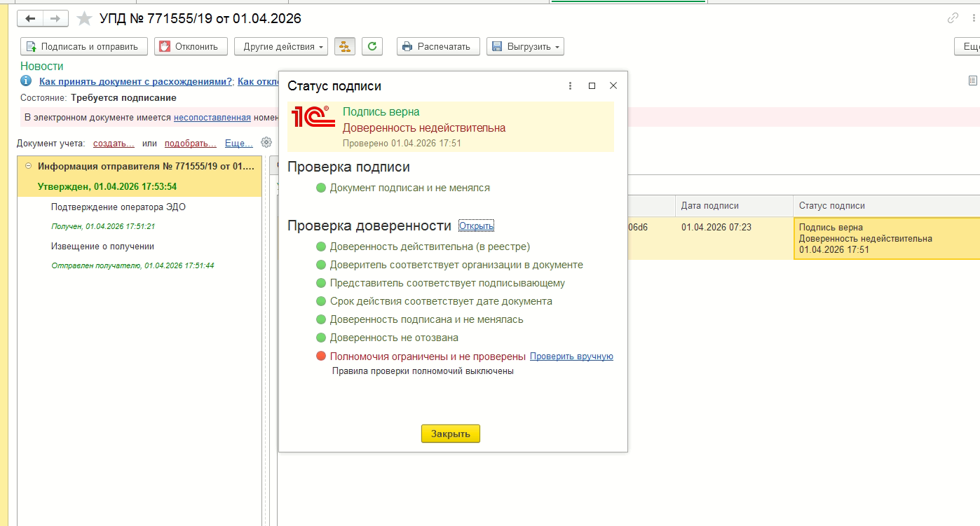
Task: Select Информация отправителя № 771555/19 row
Action: tap(140, 167)
